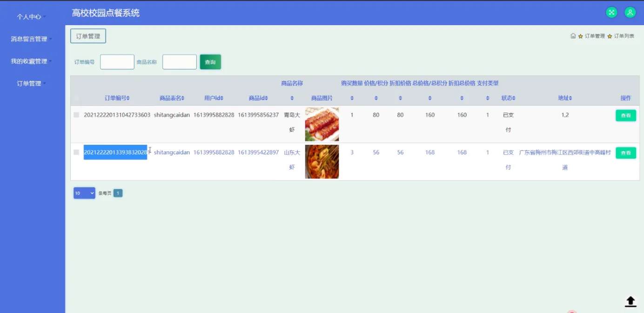Expand 订单管理 in the sidebar
Viewport: 644px width, 313px height.
click(x=32, y=84)
